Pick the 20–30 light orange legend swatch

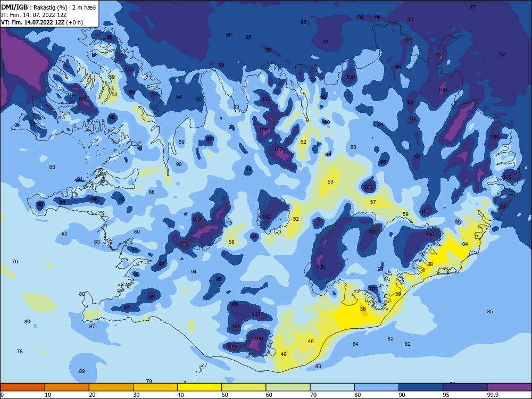111,387
